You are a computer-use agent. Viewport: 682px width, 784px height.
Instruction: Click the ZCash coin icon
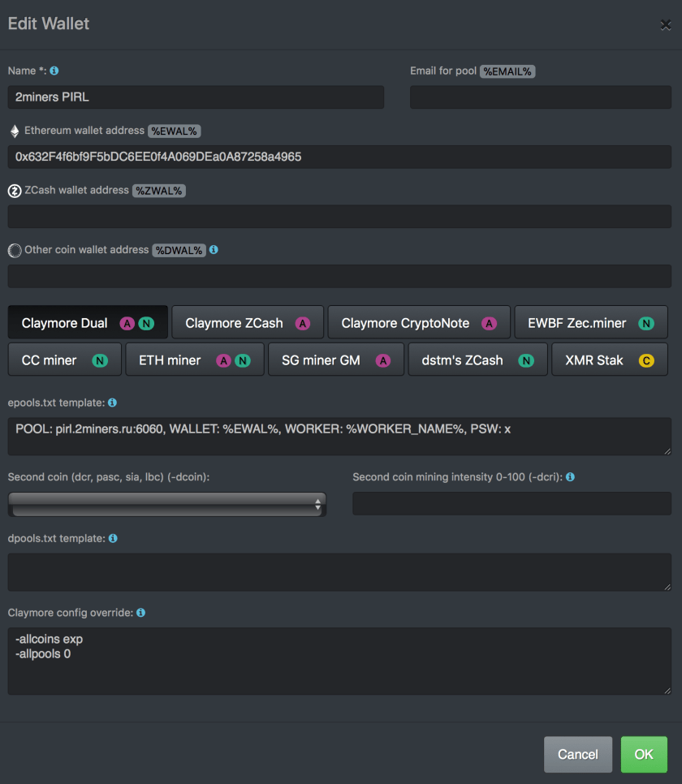pos(15,191)
